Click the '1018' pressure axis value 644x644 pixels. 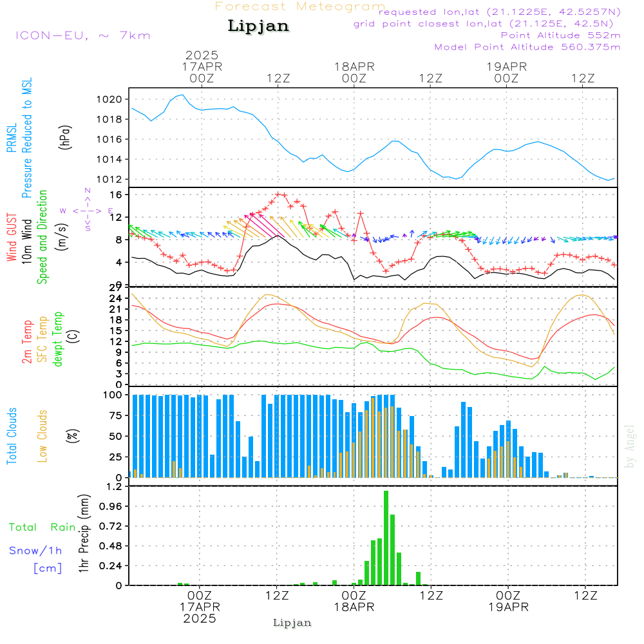click(109, 120)
